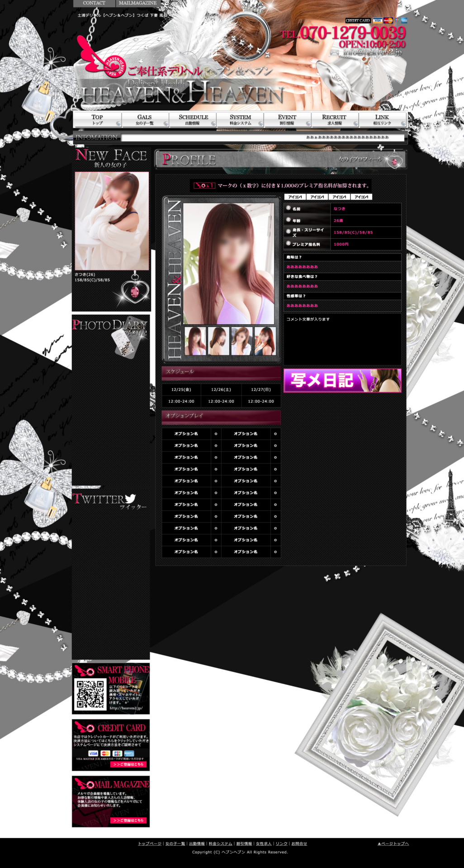Select SCHEDULE in the navigation bar
The height and width of the screenshot is (868, 464).
pos(193,120)
